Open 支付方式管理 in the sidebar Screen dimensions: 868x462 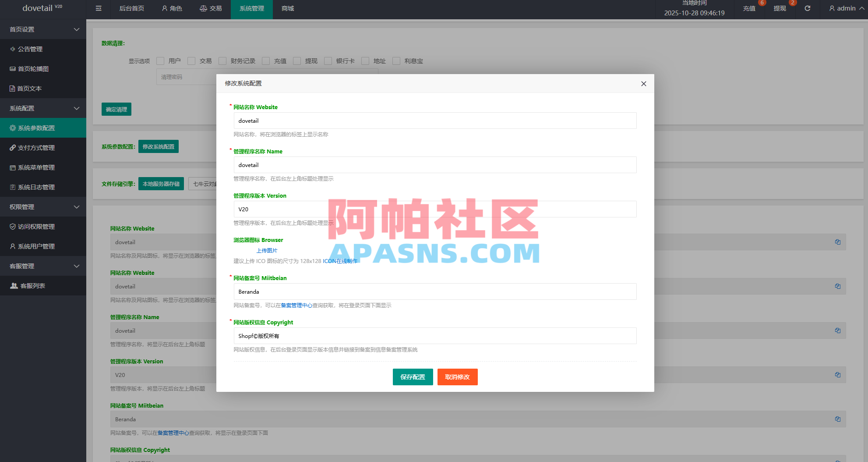[x=43, y=148]
